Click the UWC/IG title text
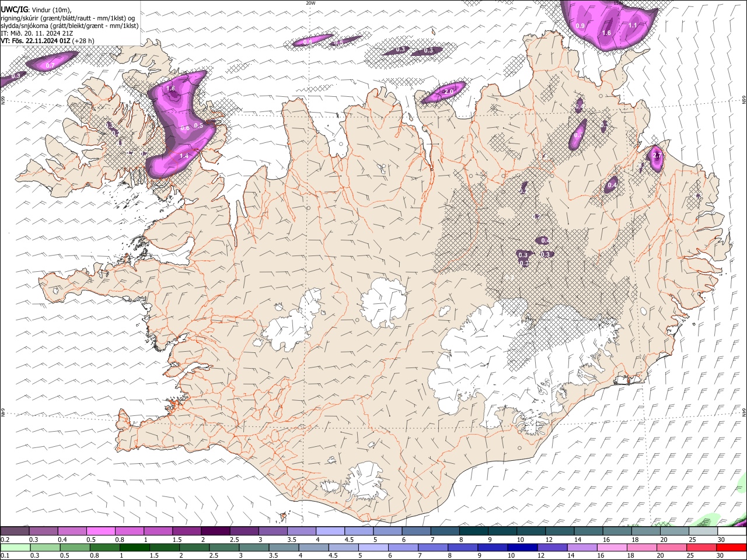Viewport: 747px width, 560px height. click(x=15, y=9)
